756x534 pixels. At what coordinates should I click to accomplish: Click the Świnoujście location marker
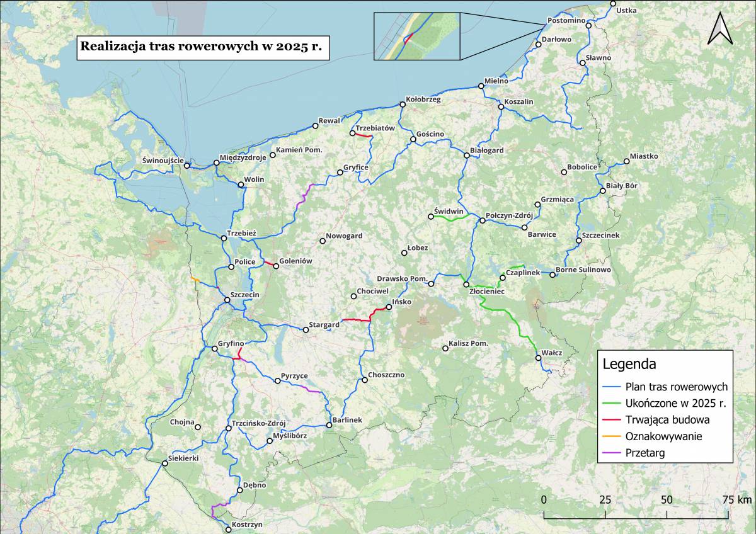click(x=187, y=166)
